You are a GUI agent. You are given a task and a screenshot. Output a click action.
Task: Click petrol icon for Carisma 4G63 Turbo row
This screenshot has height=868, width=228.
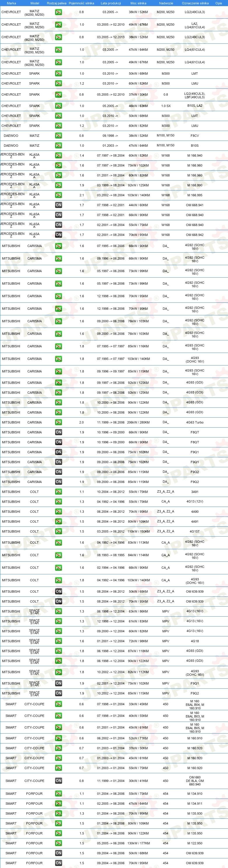[59, 423]
